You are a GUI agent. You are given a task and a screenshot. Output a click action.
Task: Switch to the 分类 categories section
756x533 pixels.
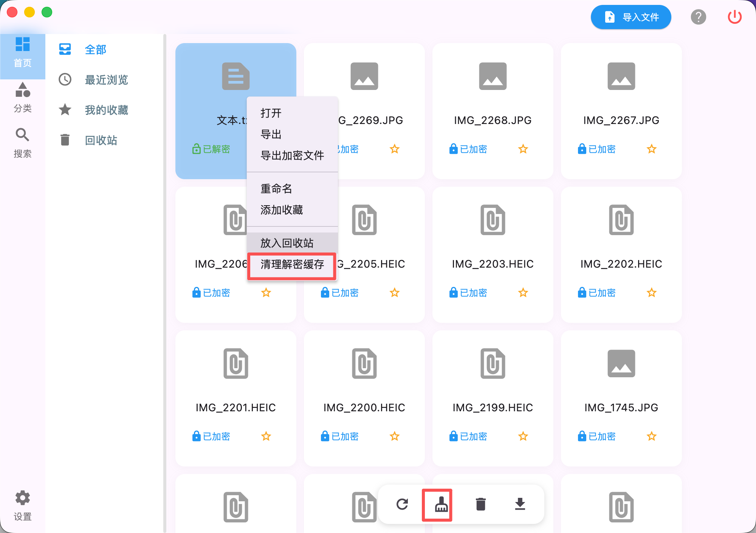click(23, 98)
